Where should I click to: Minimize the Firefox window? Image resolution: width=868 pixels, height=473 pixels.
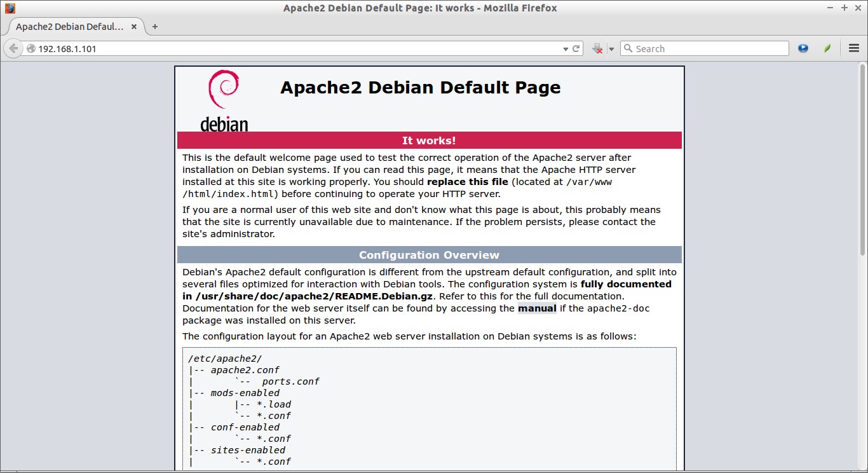(831, 8)
